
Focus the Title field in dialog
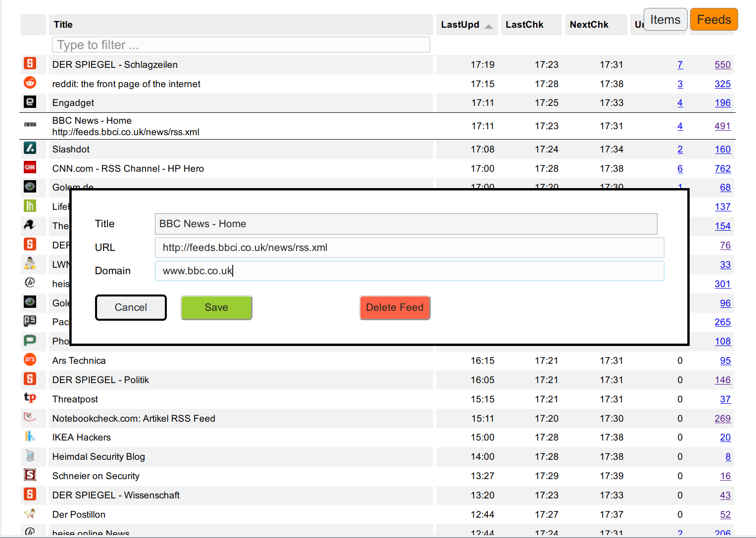click(406, 224)
